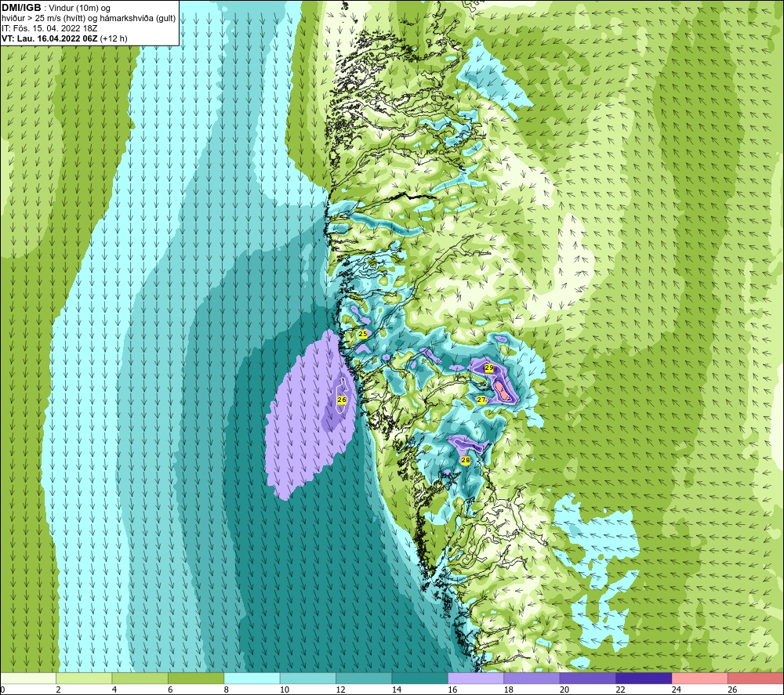The width and height of the screenshot is (784, 695).
Task: Select the 12-14 m/s teal swatch
Action: pyautogui.click(x=364, y=679)
